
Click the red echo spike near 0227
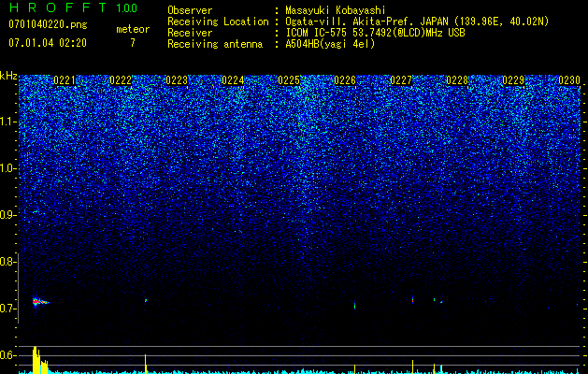[x=412, y=300]
